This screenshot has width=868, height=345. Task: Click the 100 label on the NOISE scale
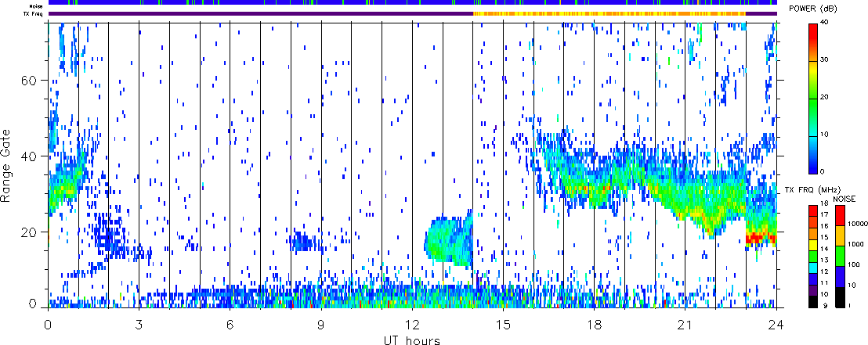pos(854,264)
